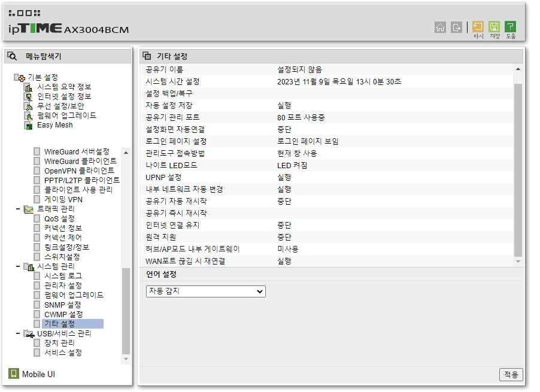The width and height of the screenshot is (540, 392).
Task: Click the 기타 설정 panel header icon
Action: tap(147, 56)
